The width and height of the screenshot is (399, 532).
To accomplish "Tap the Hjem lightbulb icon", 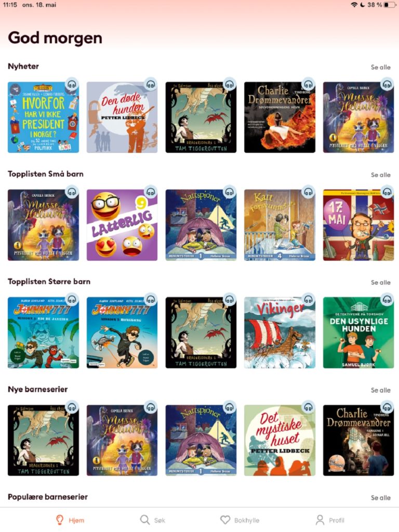I will 60,520.
